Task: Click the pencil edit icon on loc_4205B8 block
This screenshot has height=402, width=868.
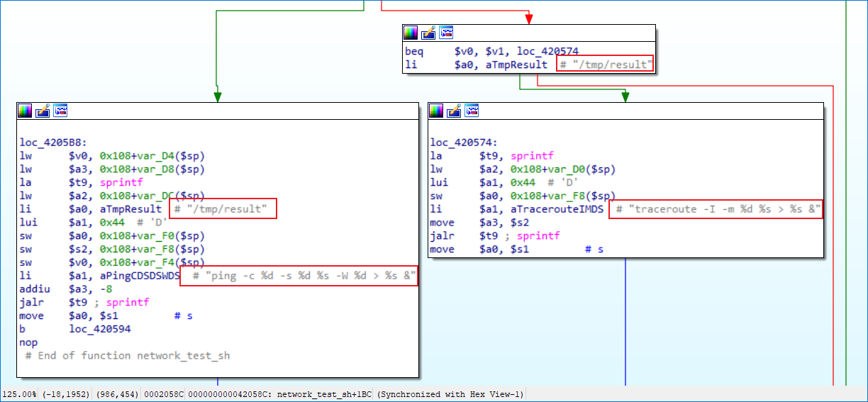Action: point(43,111)
